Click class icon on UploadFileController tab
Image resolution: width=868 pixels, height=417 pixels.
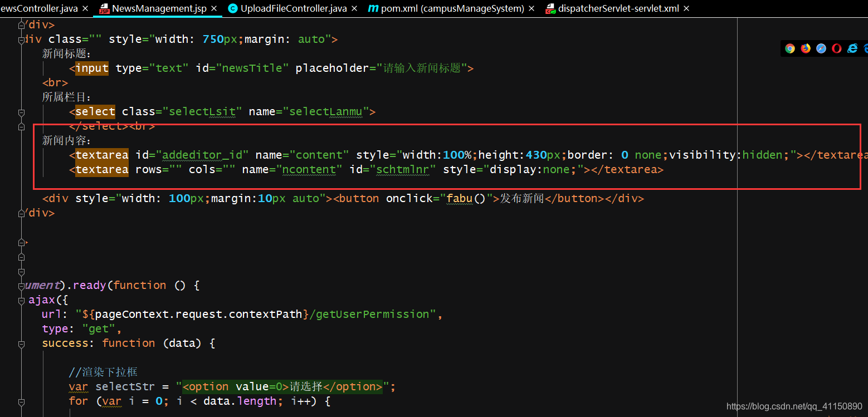(x=233, y=8)
